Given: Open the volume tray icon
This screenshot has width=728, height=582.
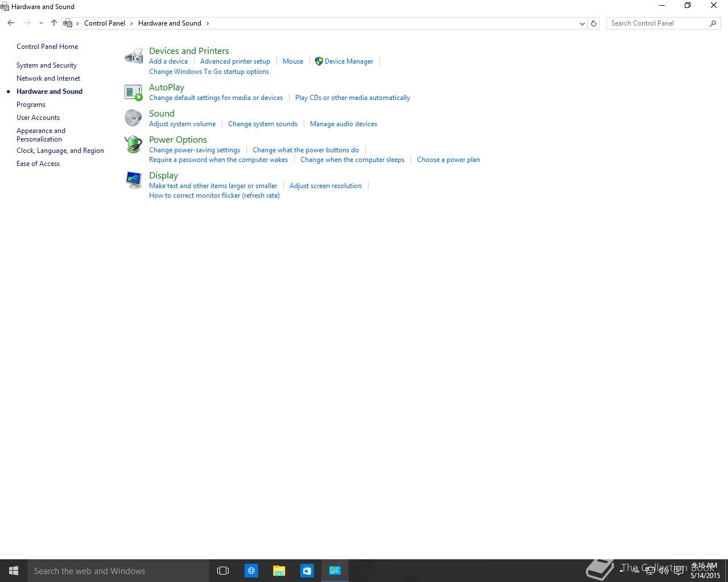Looking at the screenshot, I should coord(664,571).
